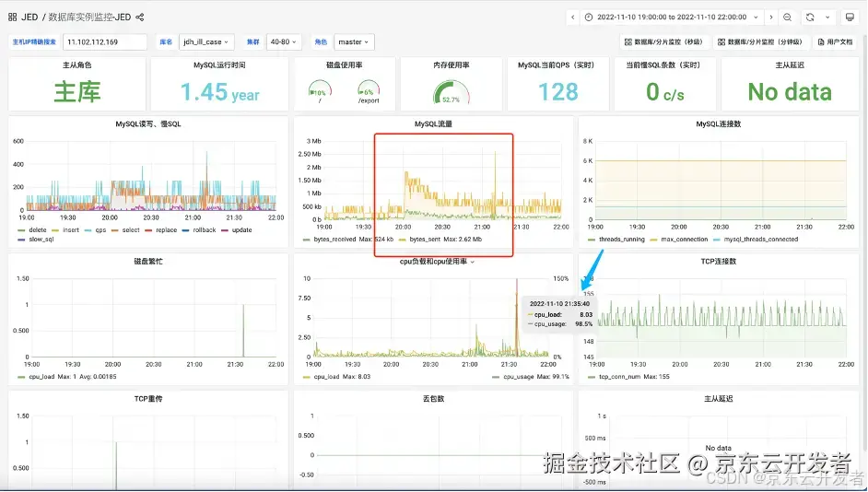
Task: Click the host IP field 11.102.112.169
Action: (105, 42)
